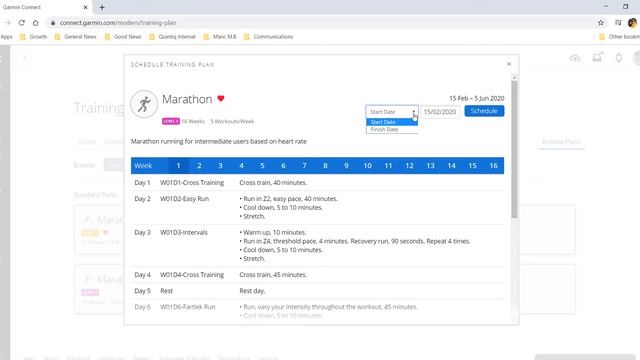Select week 15 tab
This screenshot has height=360, width=640.
point(473,166)
